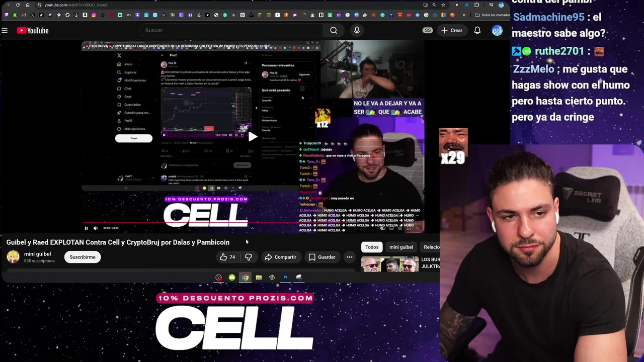This screenshot has height=362, width=644.
Task: Open the notifications bell
Action: 477,31
